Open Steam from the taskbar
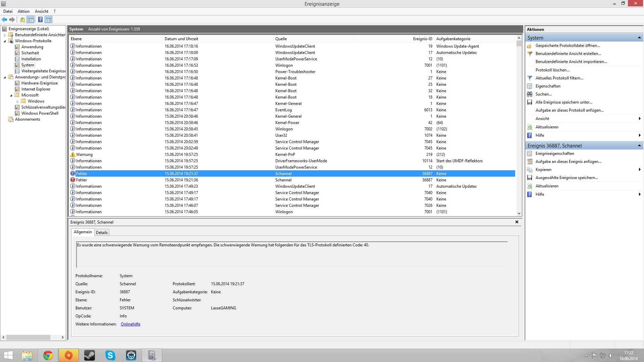 90,355
